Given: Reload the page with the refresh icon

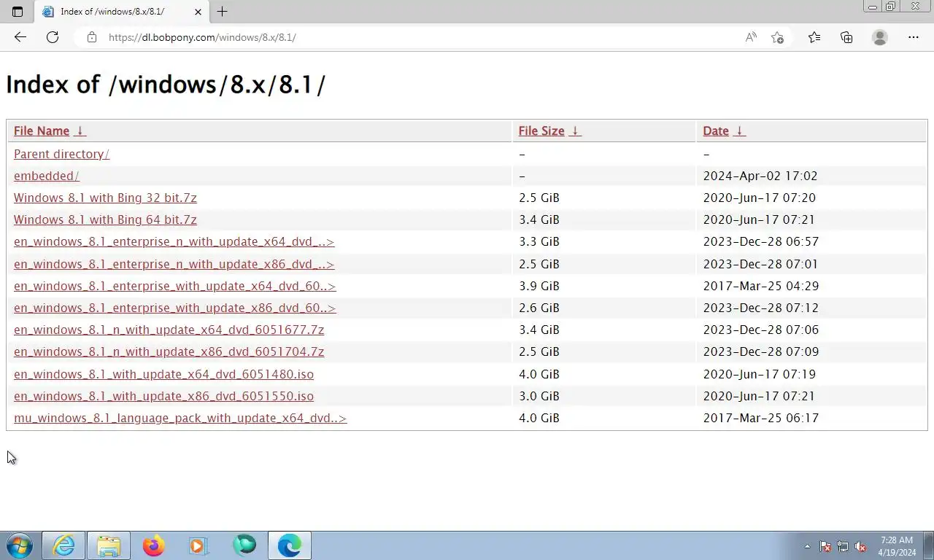Looking at the screenshot, I should [53, 37].
